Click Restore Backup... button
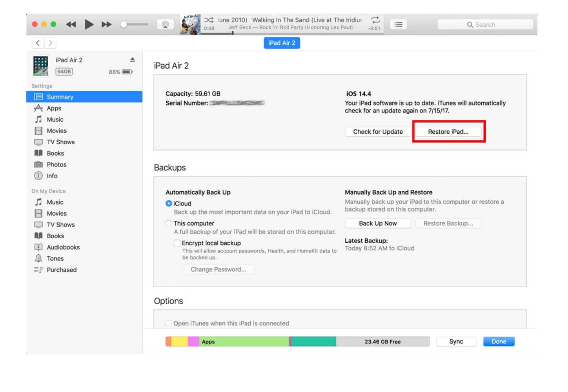 [x=448, y=223]
